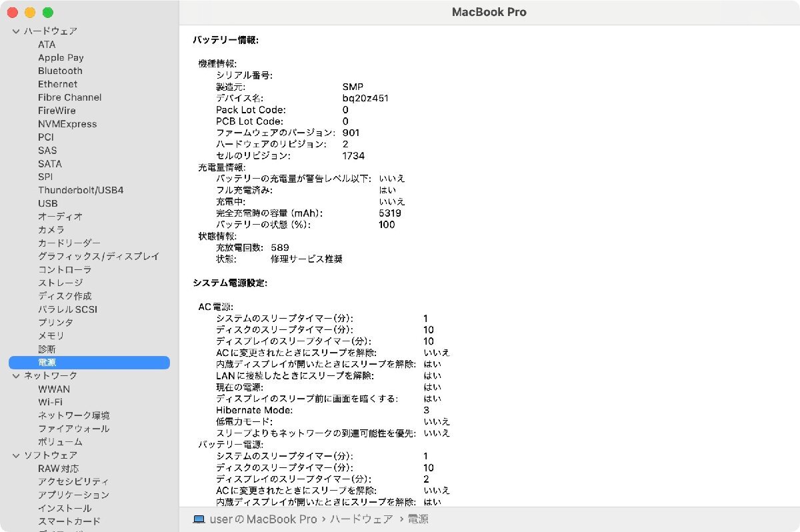Click userのMacBook Pro in path bar
The image size is (800, 532).
pyautogui.click(x=263, y=519)
